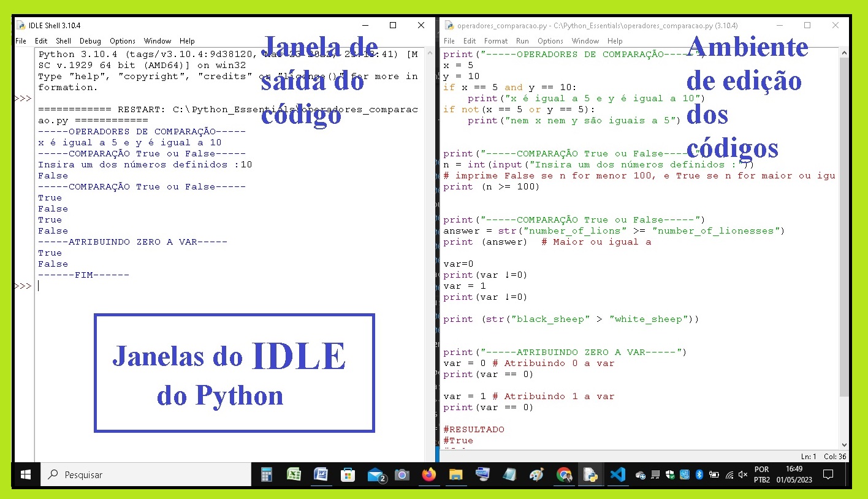Open Paint from the taskbar
The height and width of the screenshot is (499, 868).
536,474
